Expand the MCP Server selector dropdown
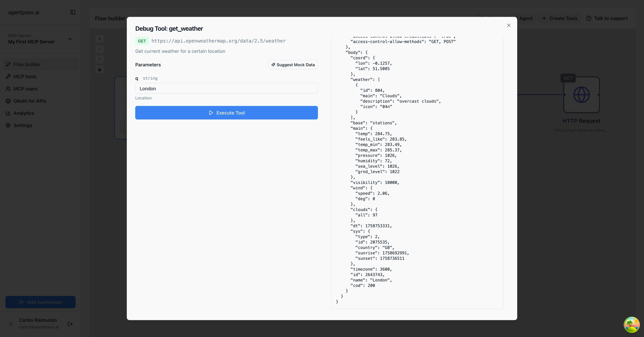This screenshot has height=337, width=644. coord(70,39)
